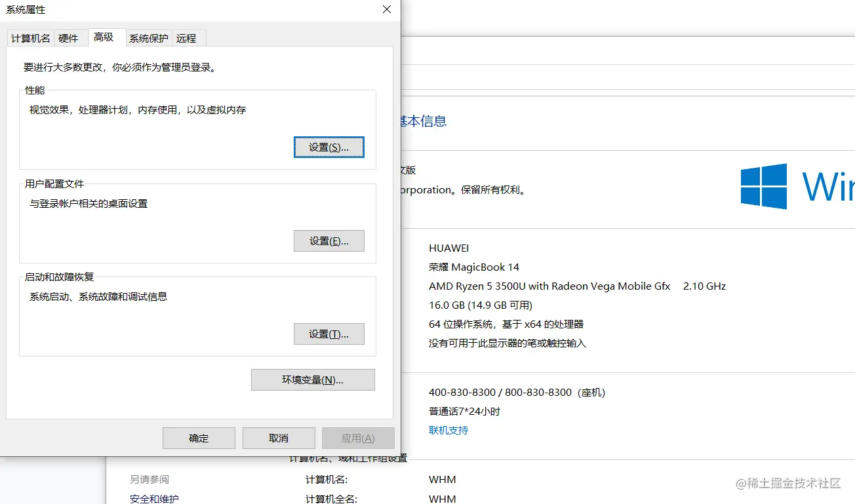Open user profile 设置(E)... button

(328, 241)
